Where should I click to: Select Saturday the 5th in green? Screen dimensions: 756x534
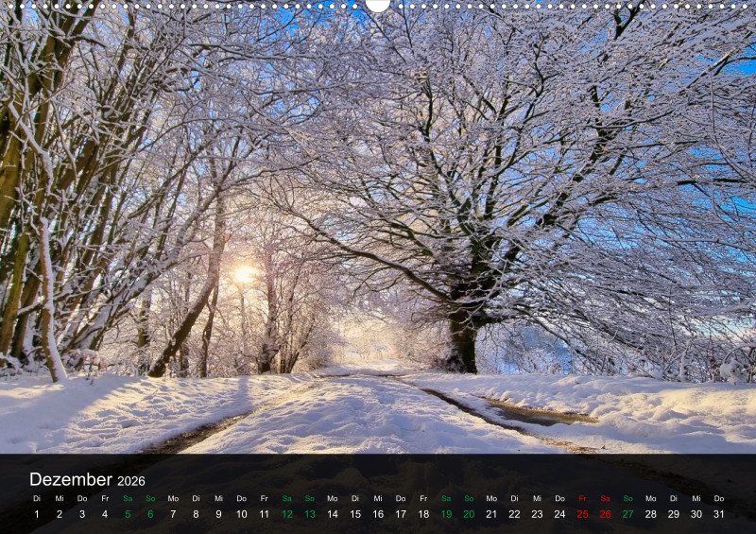(128, 514)
